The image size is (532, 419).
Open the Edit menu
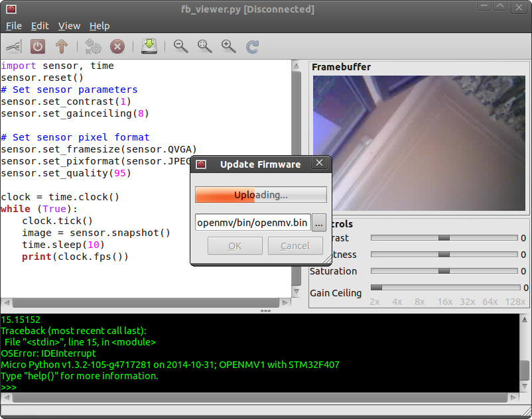40,26
